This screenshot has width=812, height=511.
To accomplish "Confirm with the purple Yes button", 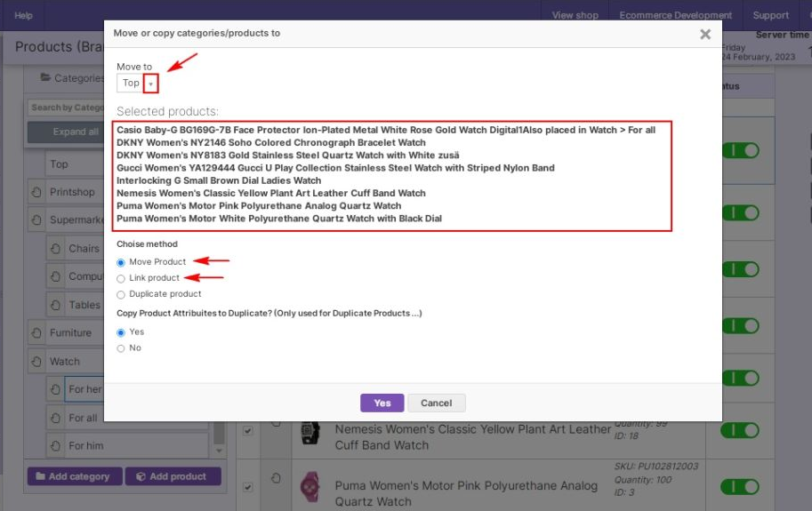I will (x=382, y=403).
